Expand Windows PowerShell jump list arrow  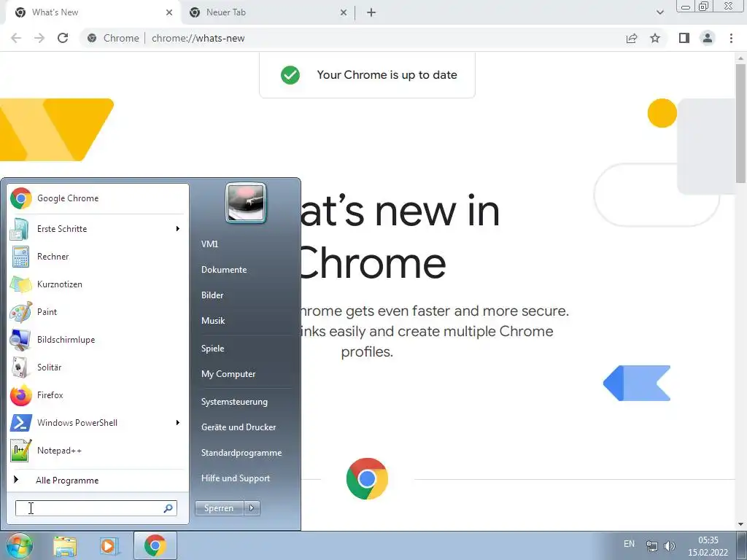coord(178,422)
